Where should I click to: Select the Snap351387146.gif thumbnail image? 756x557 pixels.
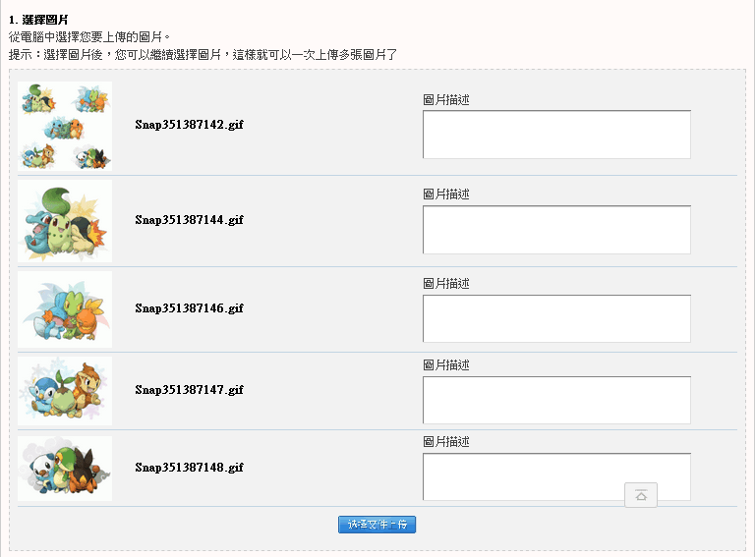point(65,309)
